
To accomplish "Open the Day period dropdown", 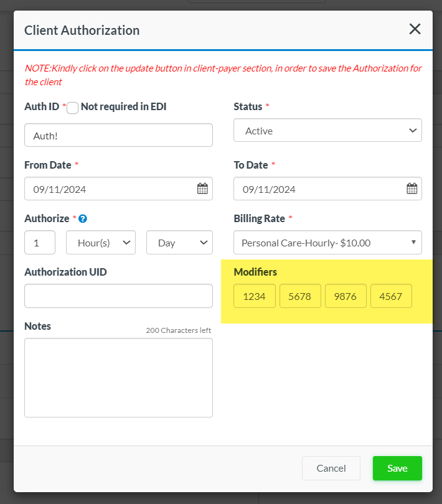I will click(179, 243).
